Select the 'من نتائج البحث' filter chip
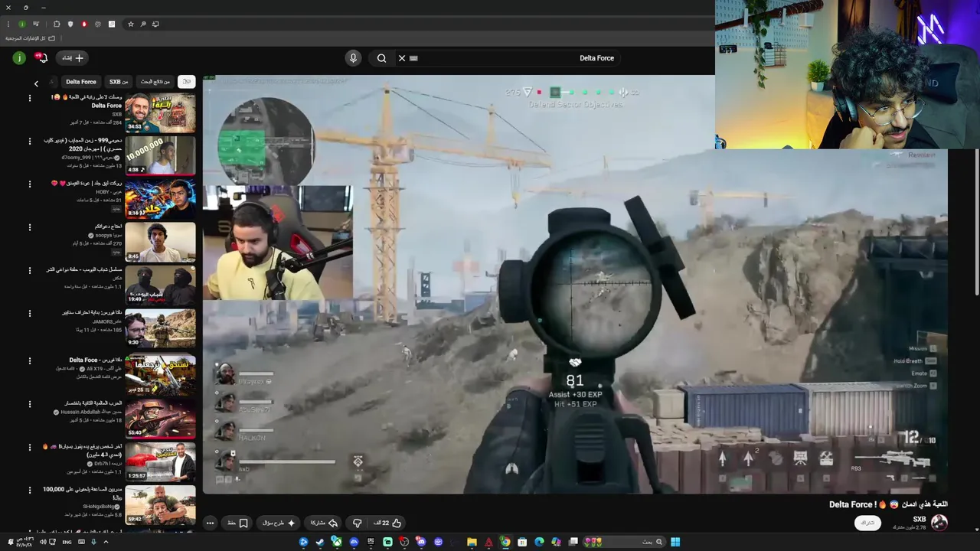 click(155, 81)
